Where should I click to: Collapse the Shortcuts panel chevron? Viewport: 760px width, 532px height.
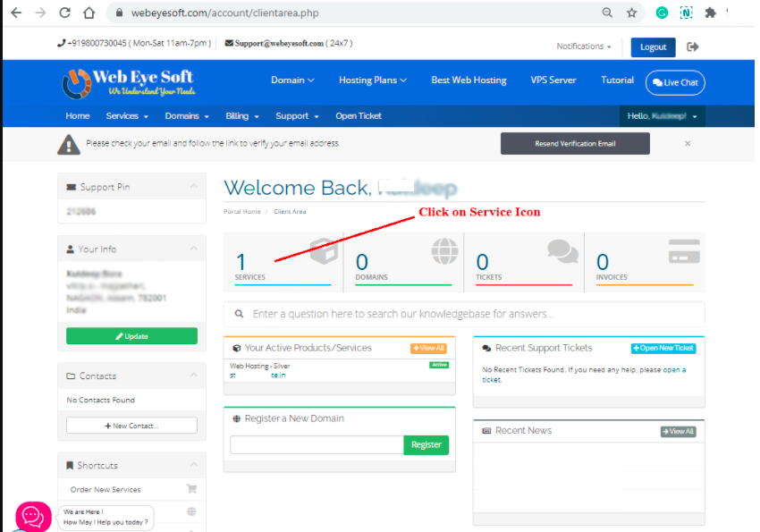[194, 464]
